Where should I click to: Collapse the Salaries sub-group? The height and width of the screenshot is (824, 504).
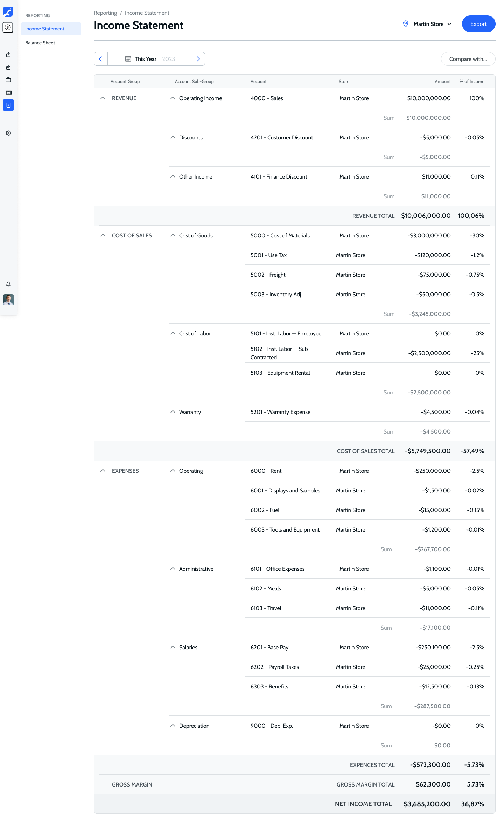pos(173,647)
